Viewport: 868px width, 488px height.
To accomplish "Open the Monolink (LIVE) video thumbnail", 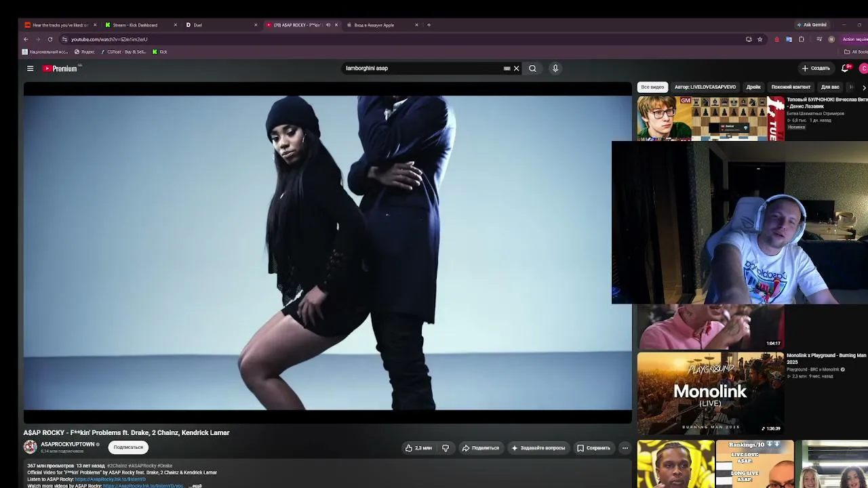I will tap(710, 393).
